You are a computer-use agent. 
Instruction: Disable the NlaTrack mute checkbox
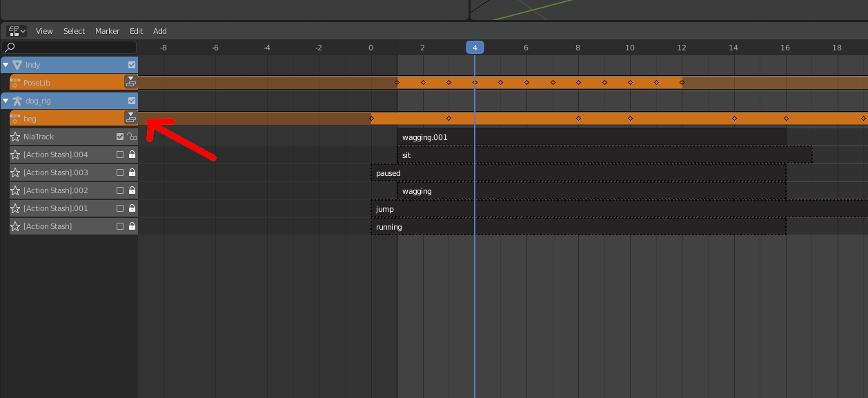120,137
